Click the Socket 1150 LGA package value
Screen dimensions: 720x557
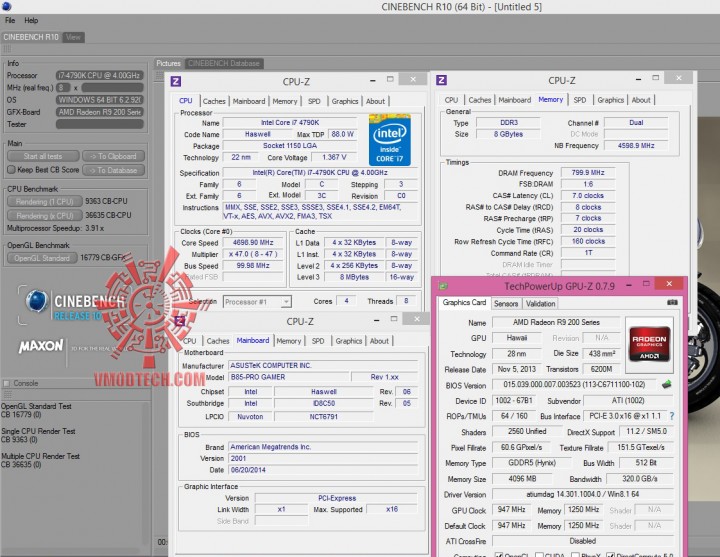coord(290,146)
